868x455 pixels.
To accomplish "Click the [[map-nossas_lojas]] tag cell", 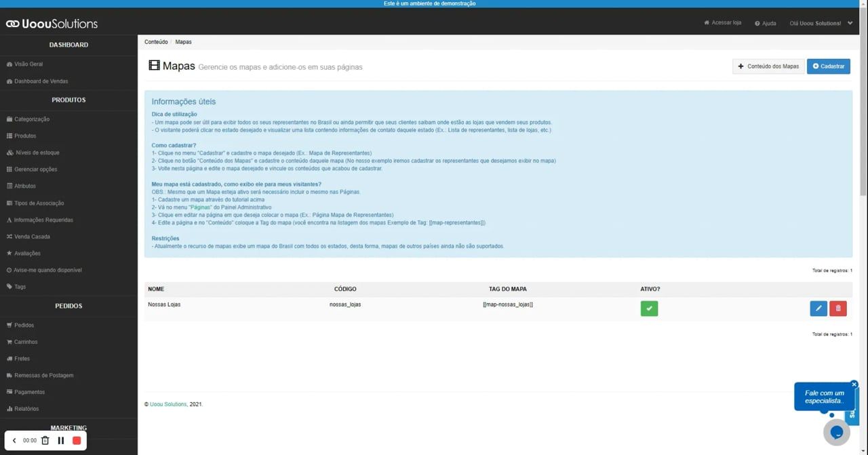I will point(508,304).
